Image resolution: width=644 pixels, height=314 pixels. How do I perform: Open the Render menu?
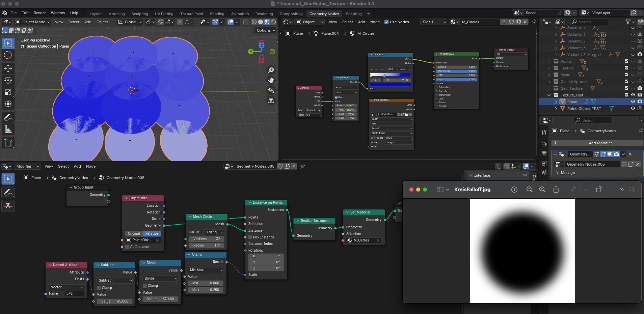40,13
